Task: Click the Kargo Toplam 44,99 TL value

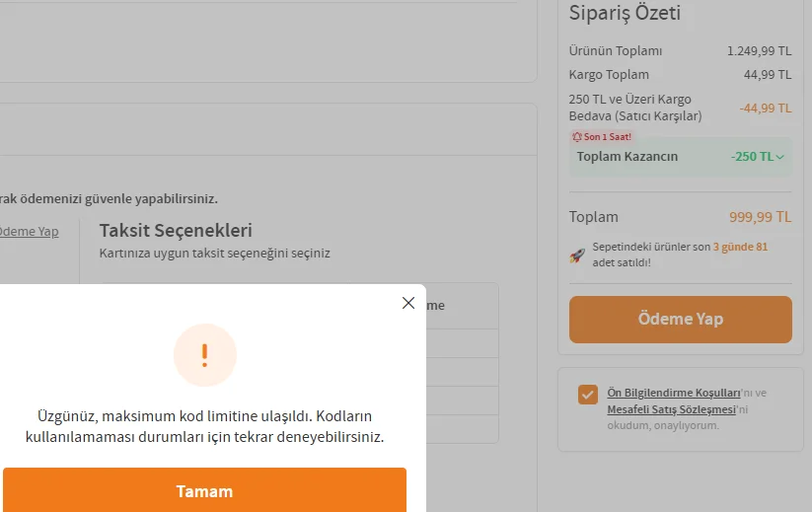Action: click(x=768, y=75)
